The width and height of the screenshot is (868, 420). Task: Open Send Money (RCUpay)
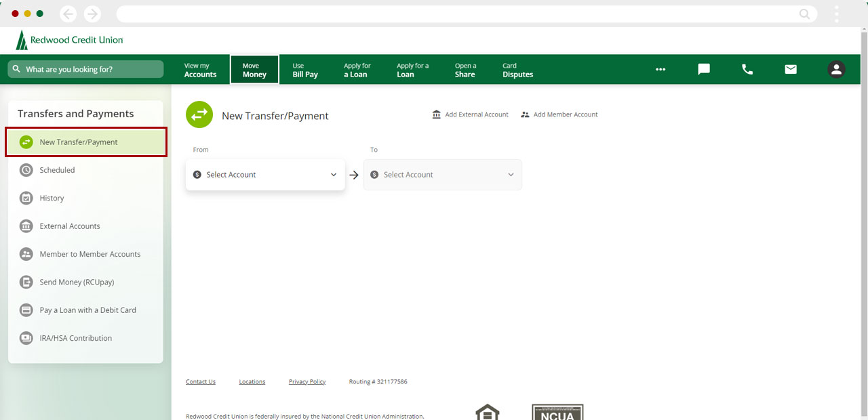(85, 282)
